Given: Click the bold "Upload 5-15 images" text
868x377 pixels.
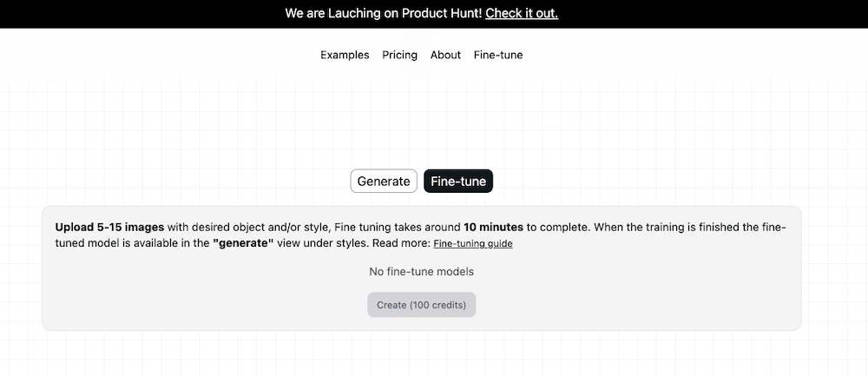Looking at the screenshot, I should (109, 228).
